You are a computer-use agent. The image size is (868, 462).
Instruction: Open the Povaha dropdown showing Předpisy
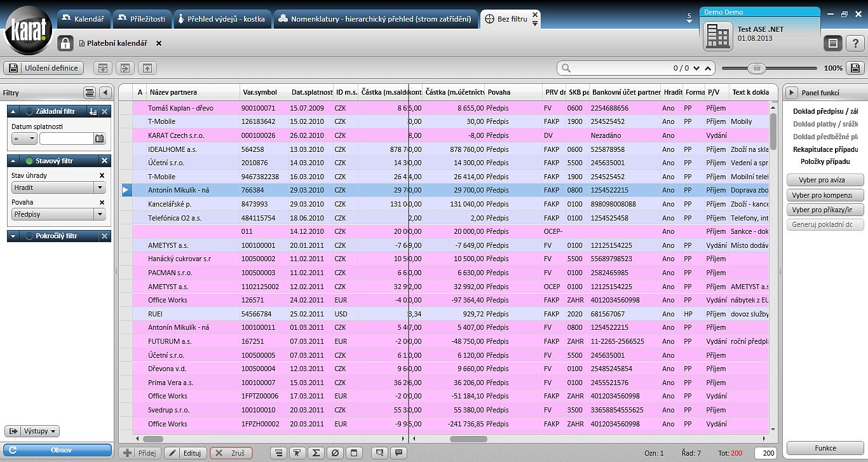point(58,214)
